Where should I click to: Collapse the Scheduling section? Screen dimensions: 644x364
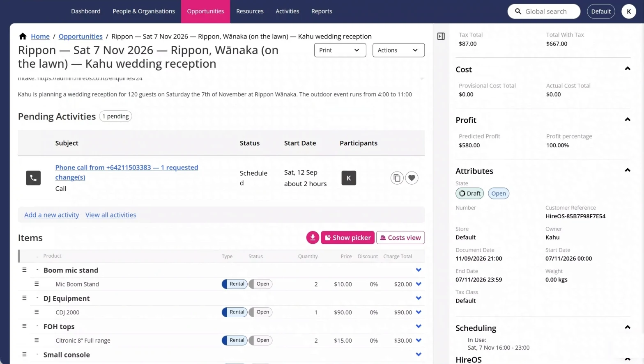628,327
